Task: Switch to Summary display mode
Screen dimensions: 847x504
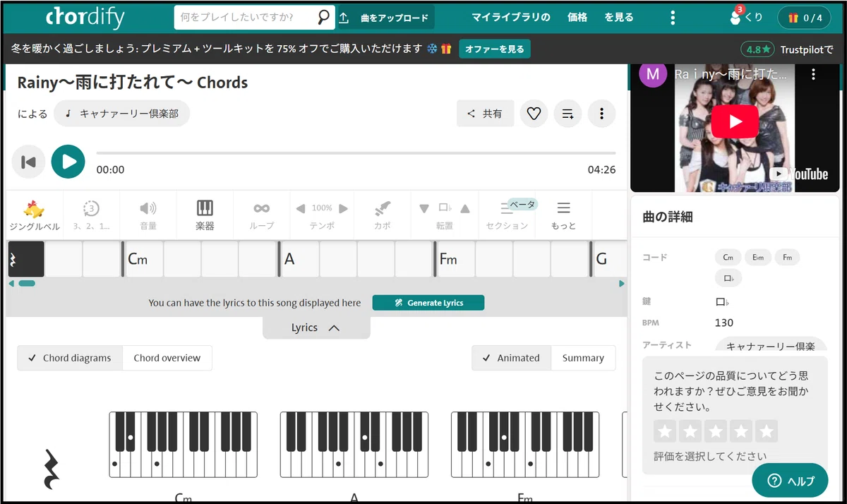Action: point(583,358)
